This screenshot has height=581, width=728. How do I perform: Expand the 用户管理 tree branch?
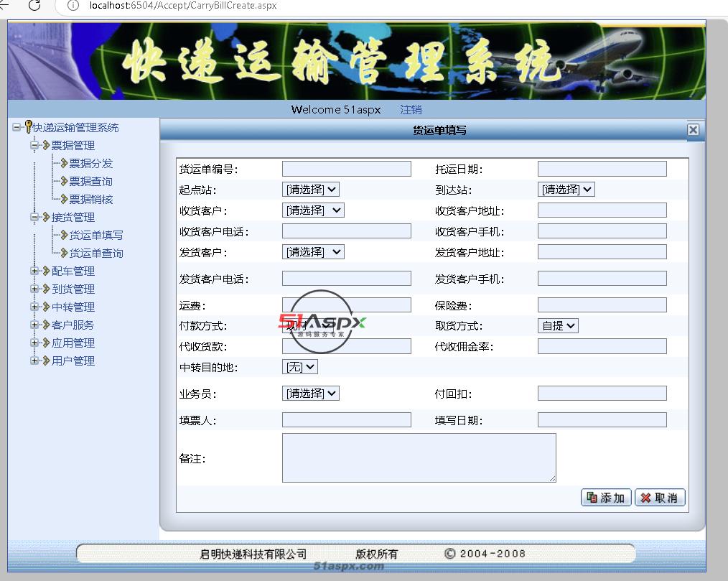tap(34, 361)
